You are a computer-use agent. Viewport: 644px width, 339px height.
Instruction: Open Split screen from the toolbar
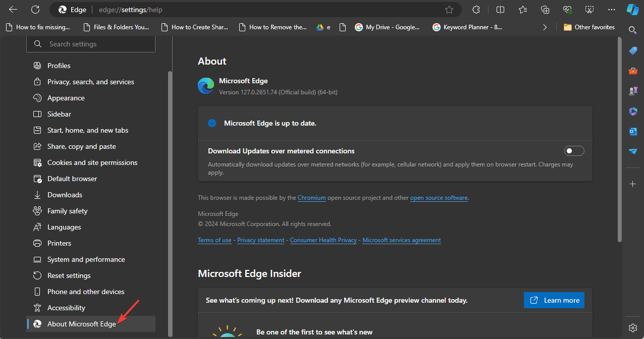[500, 10]
